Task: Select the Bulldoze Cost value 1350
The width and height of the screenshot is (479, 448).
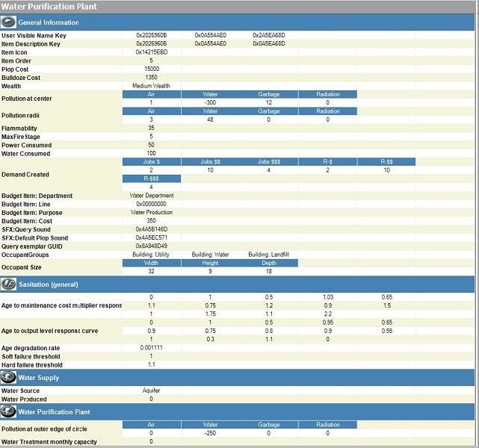Action: [151, 78]
